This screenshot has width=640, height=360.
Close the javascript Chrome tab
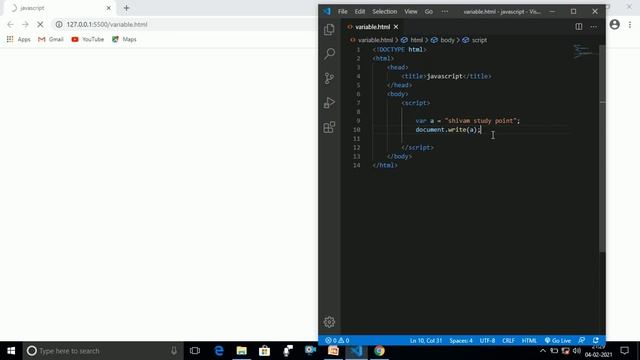(x=109, y=8)
